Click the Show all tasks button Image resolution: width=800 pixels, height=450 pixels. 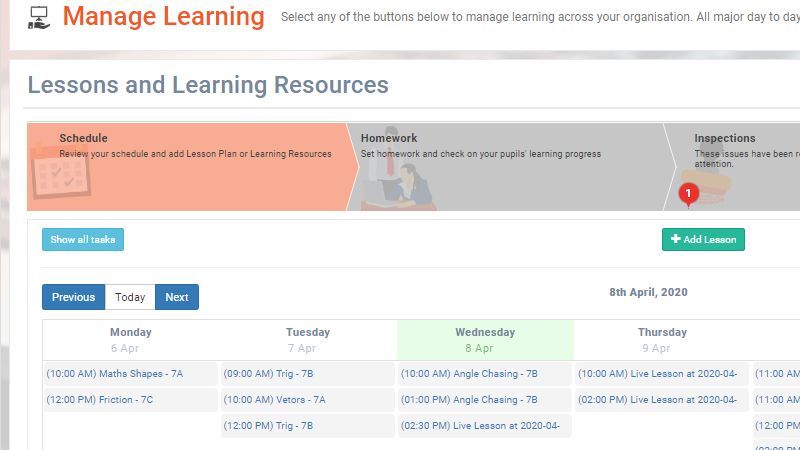[83, 239]
